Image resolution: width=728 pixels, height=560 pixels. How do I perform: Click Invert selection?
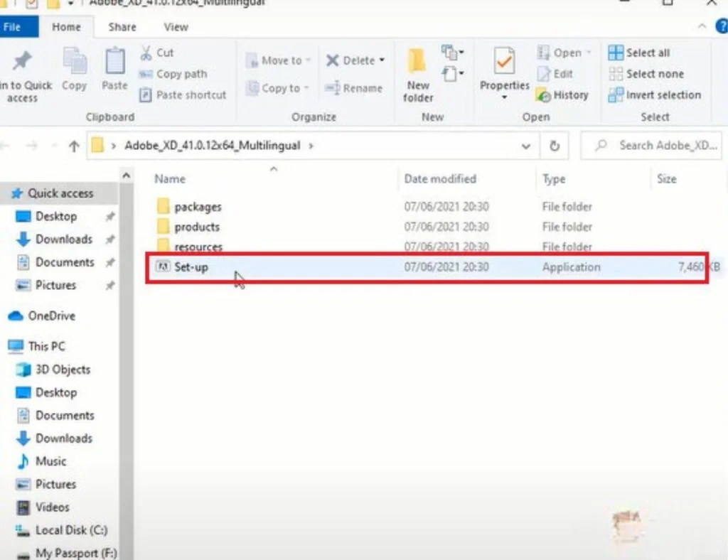pyautogui.click(x=655, y=95)
